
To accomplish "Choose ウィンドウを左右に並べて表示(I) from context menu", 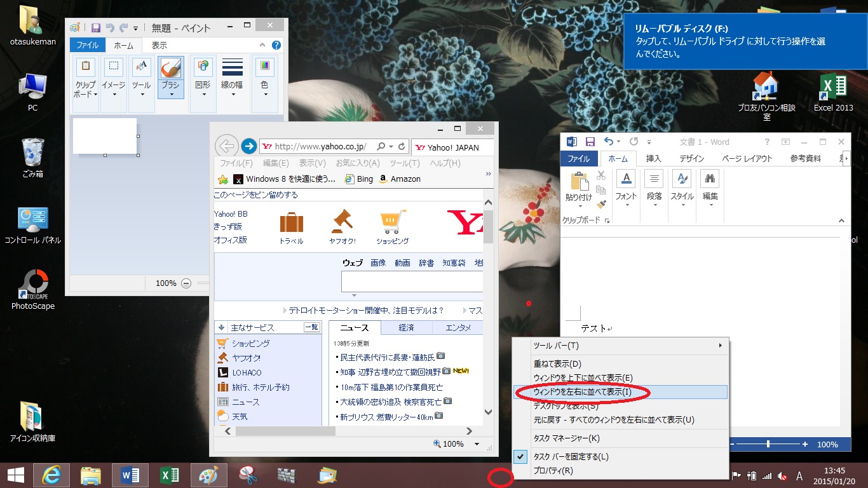I will point(621,392).
